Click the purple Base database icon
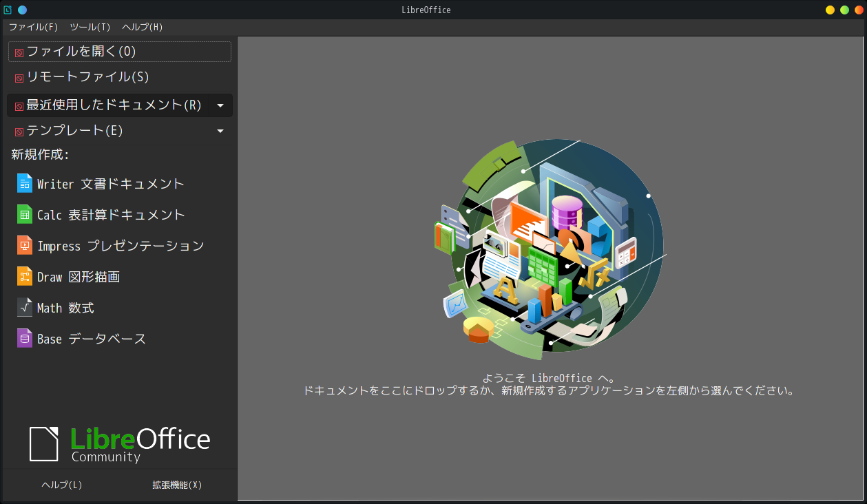Image resolution: width=867 pixels, height=504 pixels. click(x=25, y=338)
